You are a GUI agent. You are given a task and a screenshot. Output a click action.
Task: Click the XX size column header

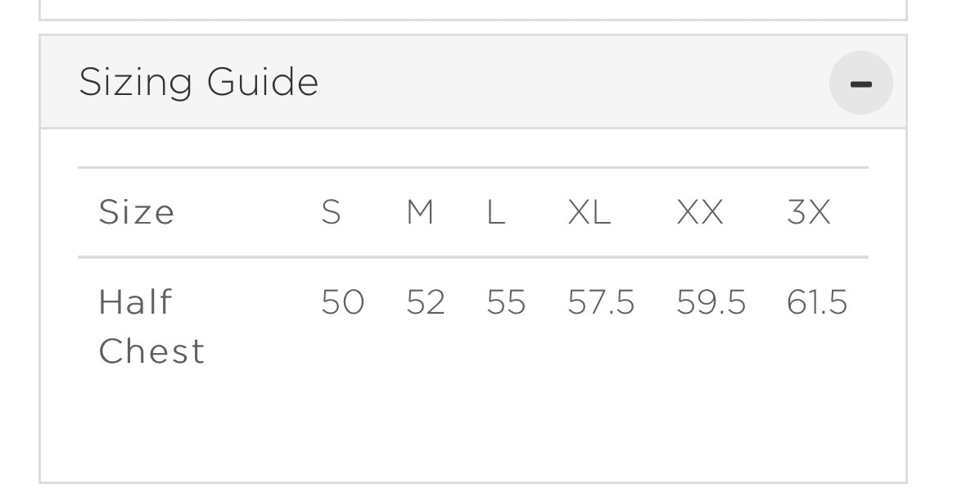click(700, 212)
